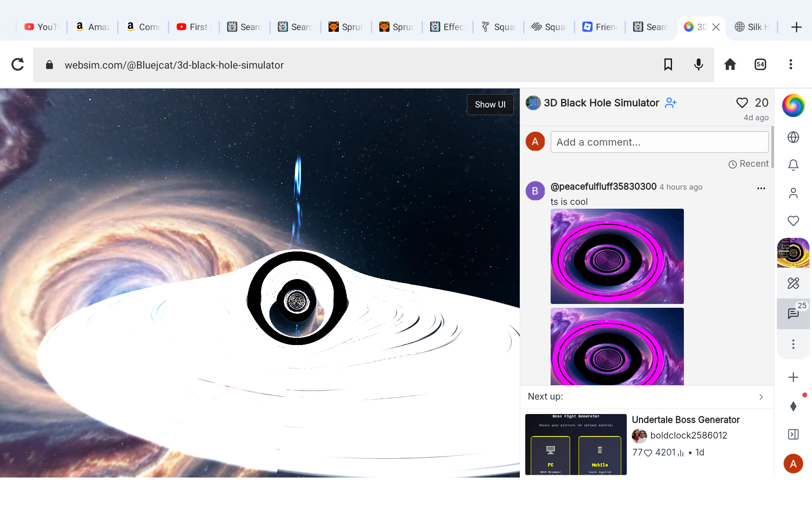Viewport: 812px width, 508px height.
Task: Open your profile via the person icon
Action: [793, 193]
